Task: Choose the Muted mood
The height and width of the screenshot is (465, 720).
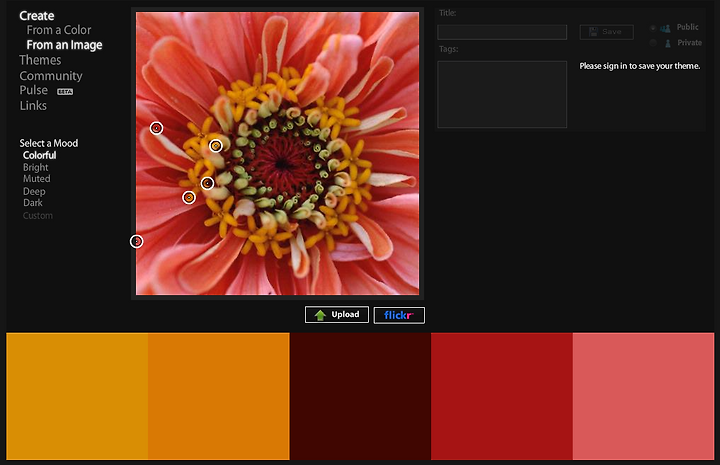Action: tap(37, 179)
